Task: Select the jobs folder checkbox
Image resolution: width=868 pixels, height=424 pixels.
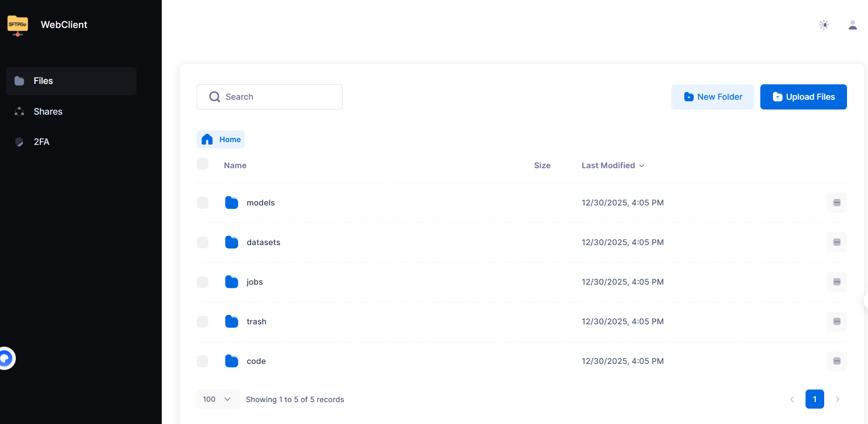Action: pyautogui.click(x=203, y=282)
